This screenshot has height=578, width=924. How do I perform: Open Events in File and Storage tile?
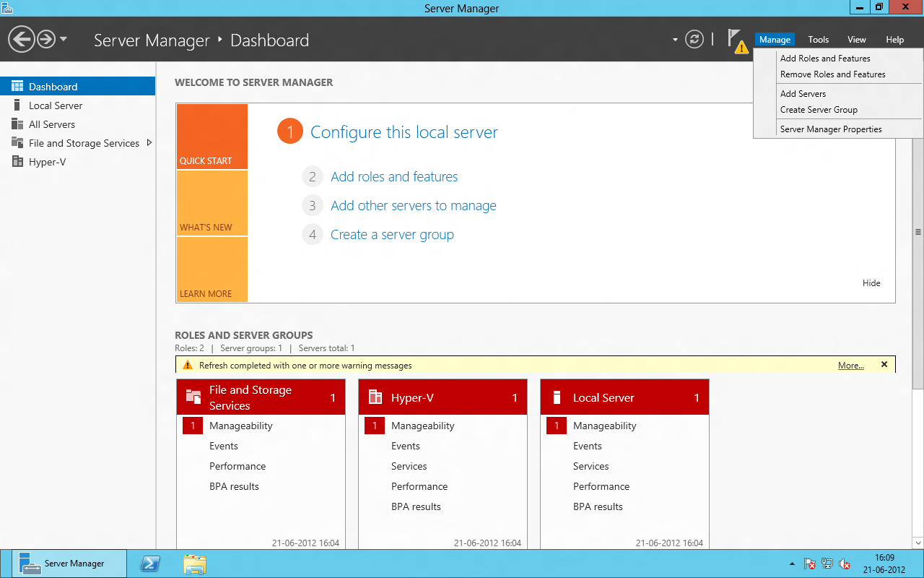tap(224, 447)
